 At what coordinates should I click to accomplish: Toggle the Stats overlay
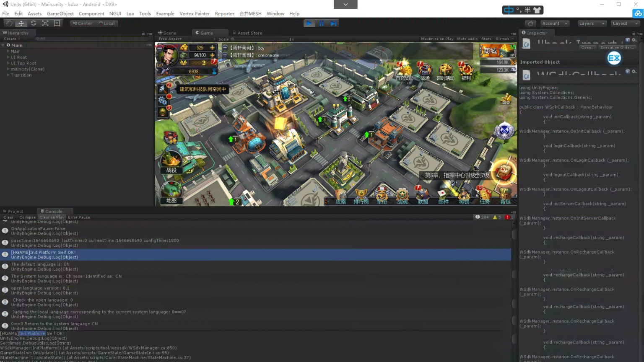pos(486,39)
